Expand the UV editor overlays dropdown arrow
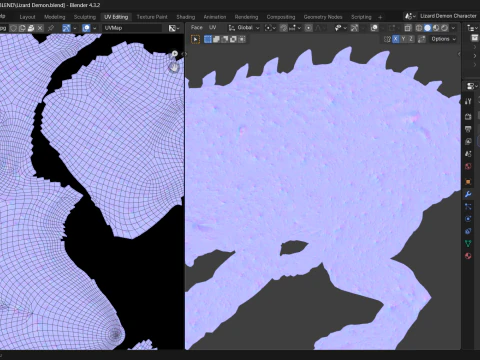This screenshot has width=480, height=360. click(x=95, y=28)
